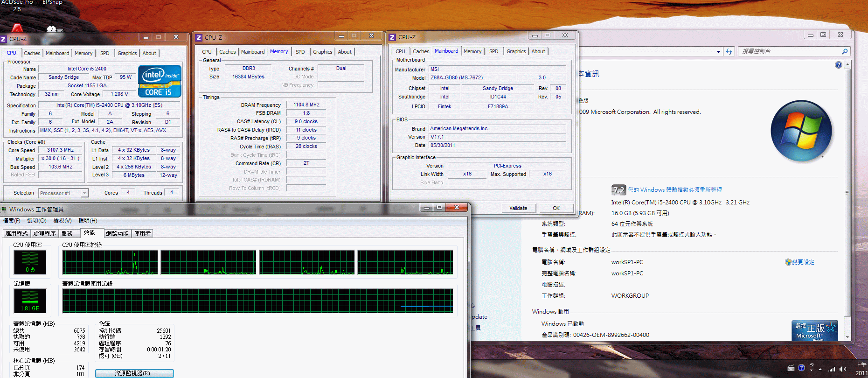Screen dimensions: 868x378
Task: Click the memory Size value 16384 MBytes
Action: 248,77
